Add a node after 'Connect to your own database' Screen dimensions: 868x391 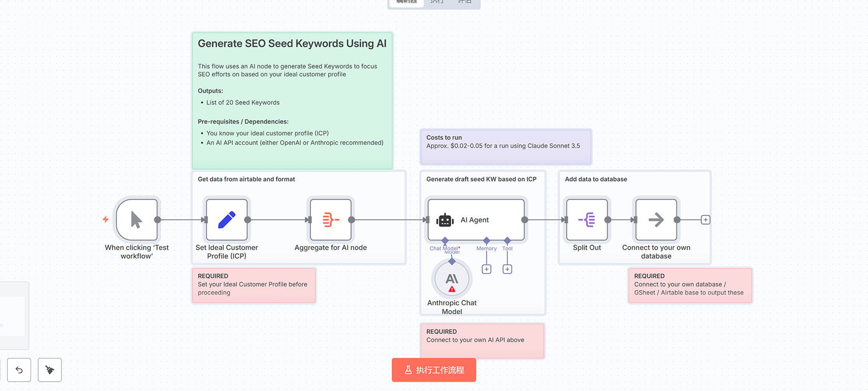point(705,220)
